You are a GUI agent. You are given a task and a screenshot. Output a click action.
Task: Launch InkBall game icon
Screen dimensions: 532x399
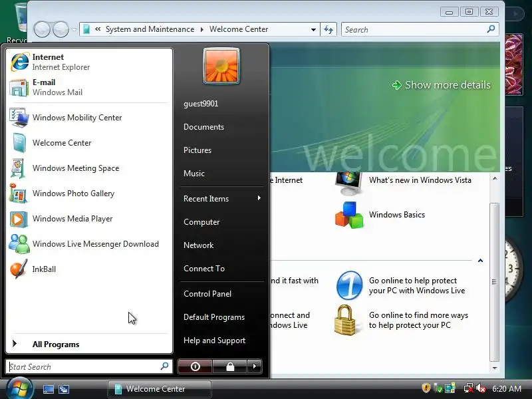[19, 269]
